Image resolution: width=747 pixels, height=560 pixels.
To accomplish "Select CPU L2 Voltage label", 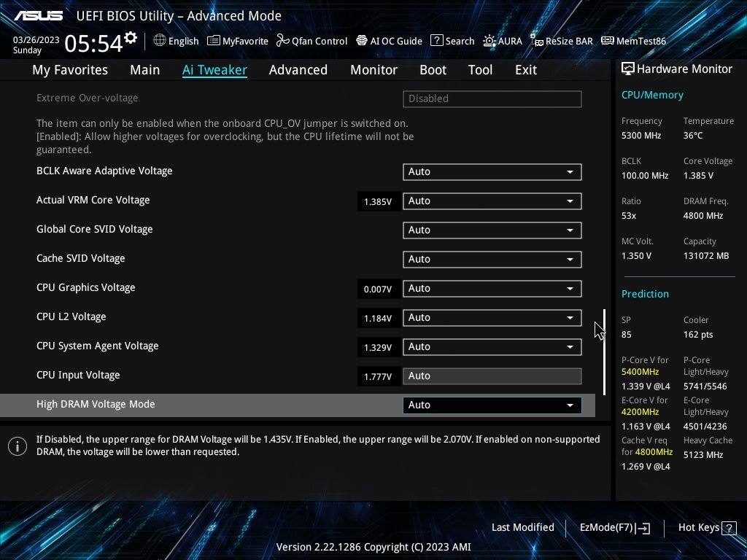I will pyautogui.click(x=71, y=316).
